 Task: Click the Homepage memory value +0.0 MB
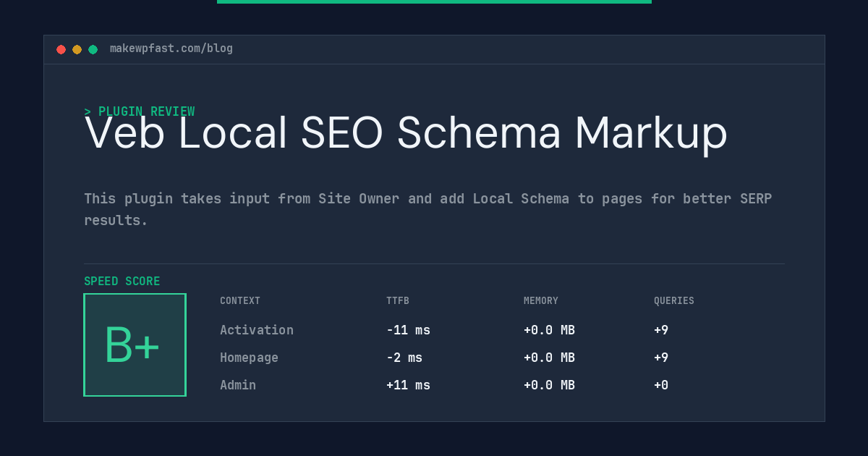549,358
